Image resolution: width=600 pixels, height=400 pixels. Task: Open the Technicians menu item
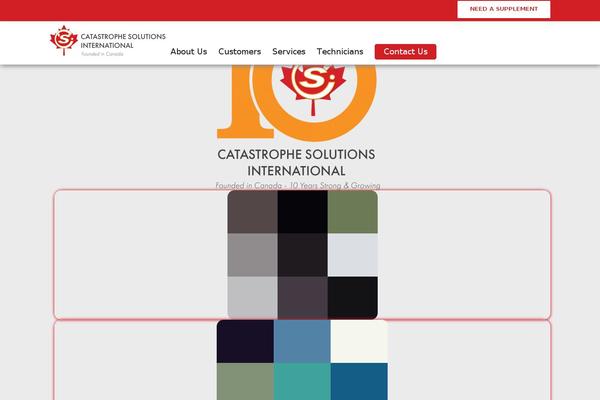pyautogui.click(x=340, y=51)
